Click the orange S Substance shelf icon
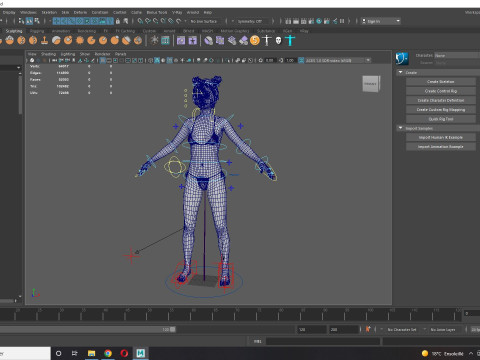The width and height of the screenshot is (480, 360). [255, 41]
